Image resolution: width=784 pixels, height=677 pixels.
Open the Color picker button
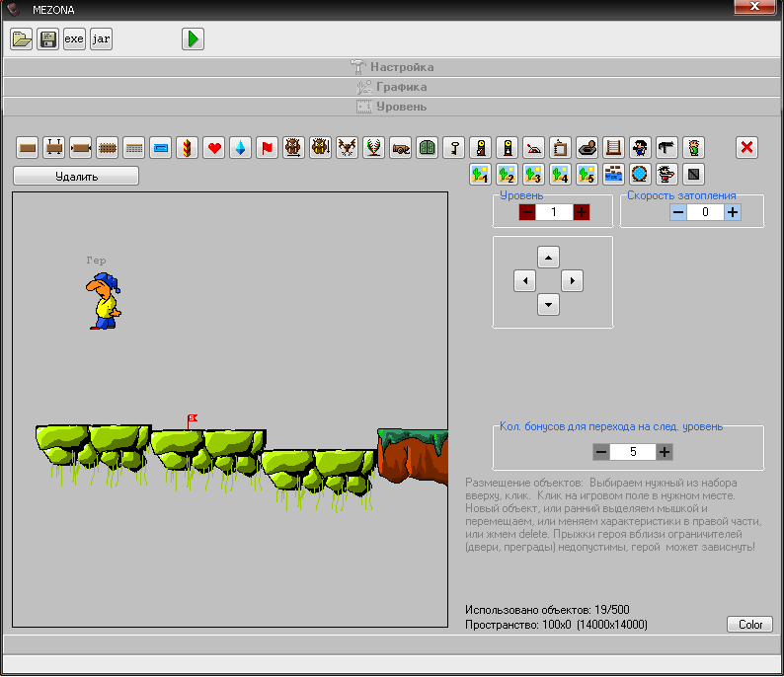coord(750,625)
